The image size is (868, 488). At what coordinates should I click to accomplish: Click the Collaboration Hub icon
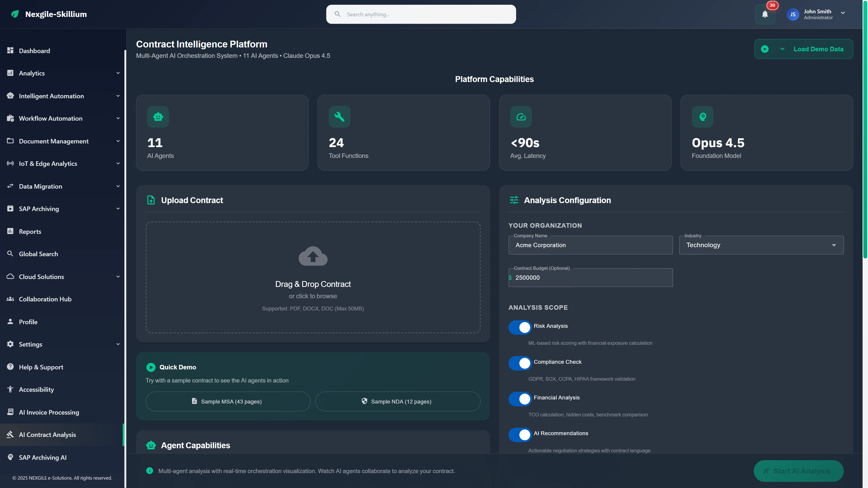[10, 299]
